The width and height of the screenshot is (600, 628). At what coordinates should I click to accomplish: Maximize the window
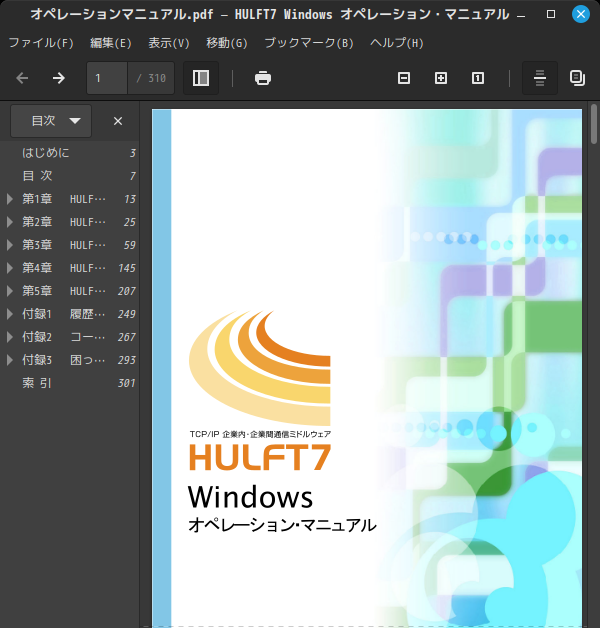point(551,14)
